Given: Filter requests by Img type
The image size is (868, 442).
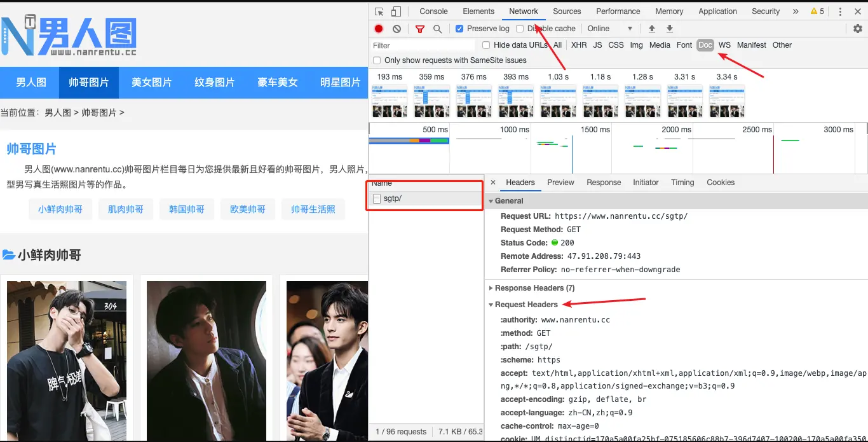Looking at the screenshot, I should pyautogui.click(x=636, y=45).
